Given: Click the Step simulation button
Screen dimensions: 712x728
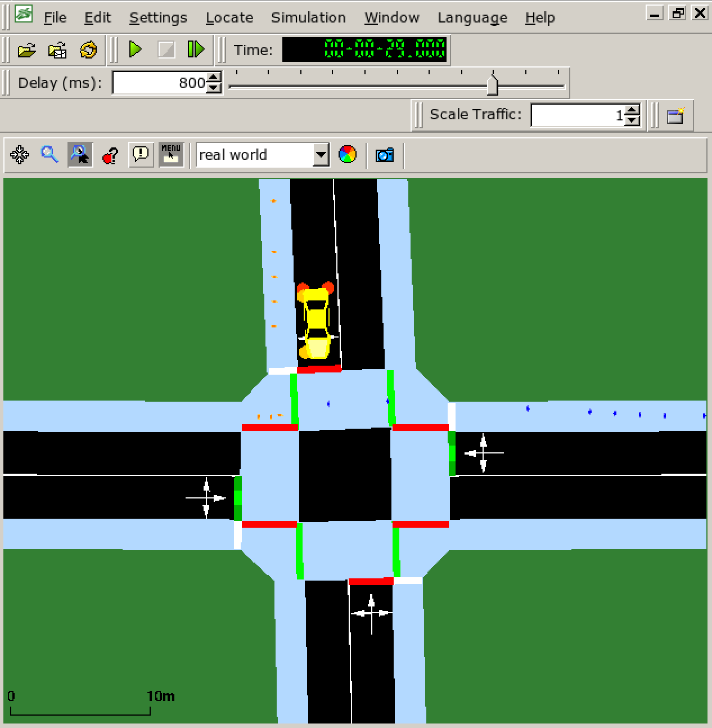Looking at the screenshot, I should (x=195, y=50).
